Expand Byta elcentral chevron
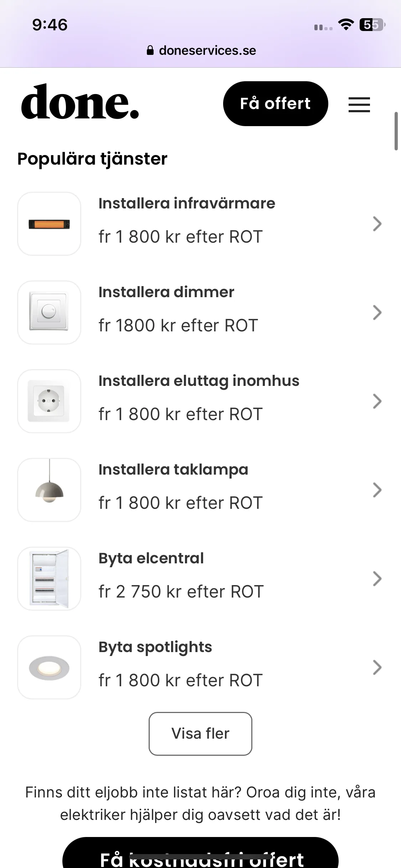 point(377,579)
